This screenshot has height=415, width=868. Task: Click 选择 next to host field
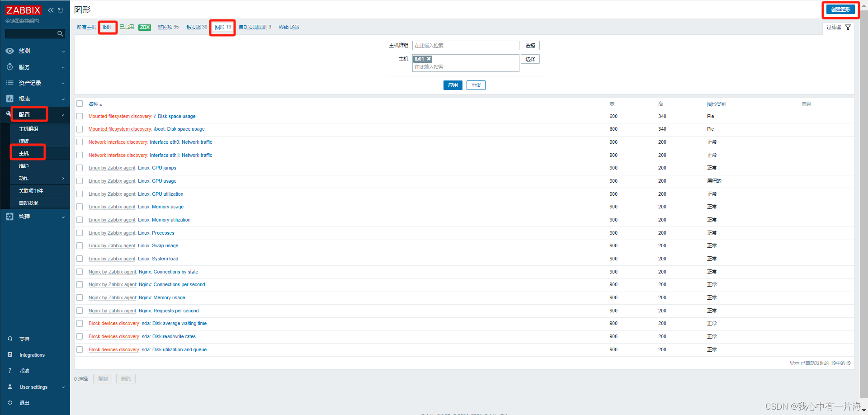[x=530, y=59]
